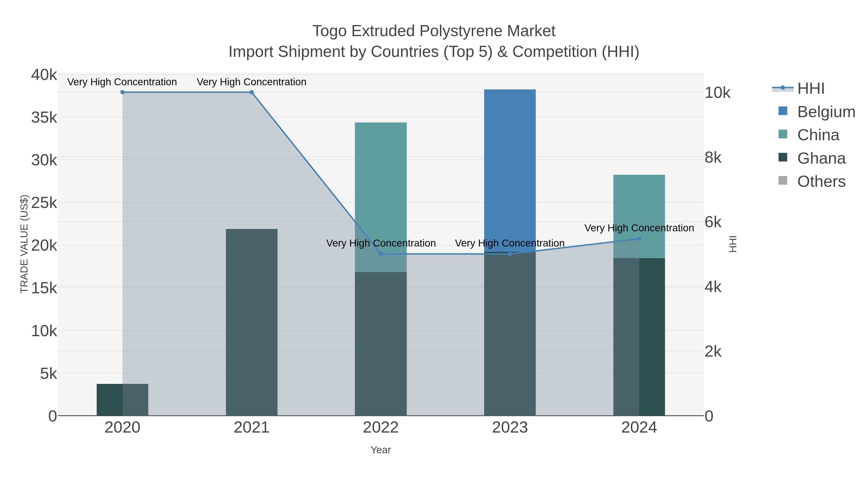Viewport: 868px width, 488px height.
Task: Select the 2023 HHI data point
Action: [510, 254]
